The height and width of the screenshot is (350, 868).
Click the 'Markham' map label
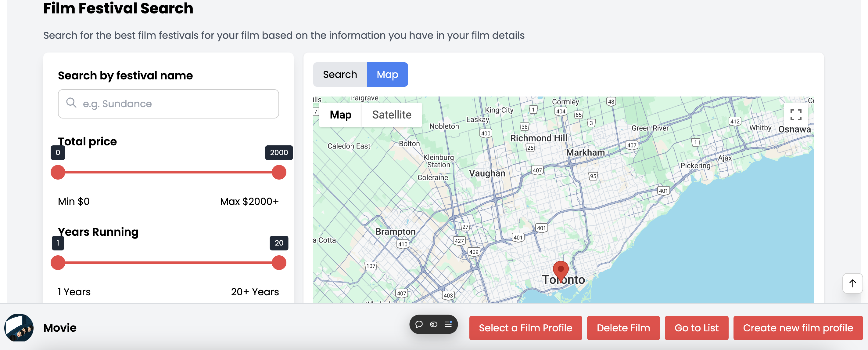click(x=585, y=153)
